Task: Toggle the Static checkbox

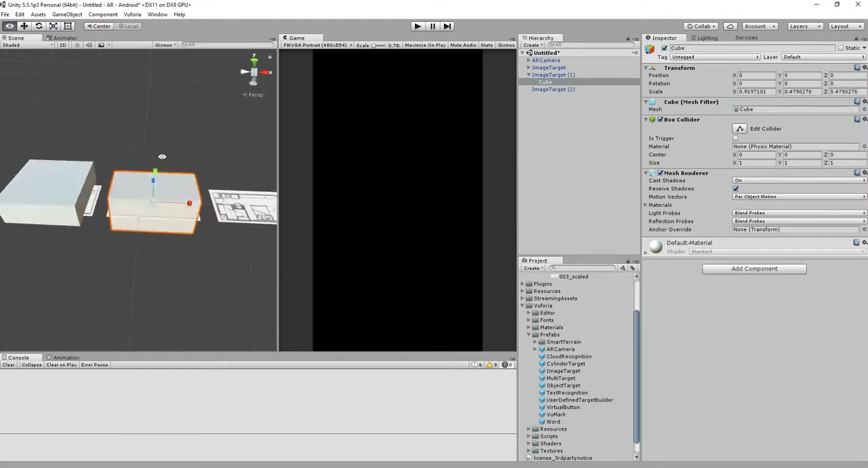Action: point(841,48)
